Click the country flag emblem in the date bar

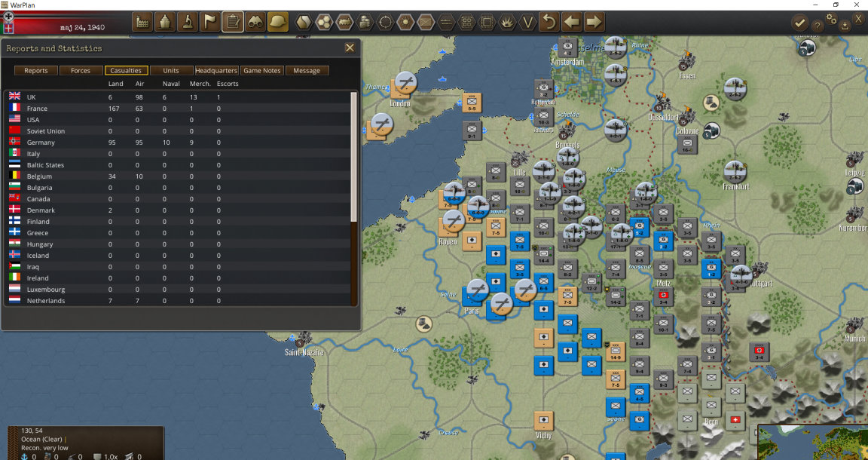pyautogui.click(x=8, y=27)
